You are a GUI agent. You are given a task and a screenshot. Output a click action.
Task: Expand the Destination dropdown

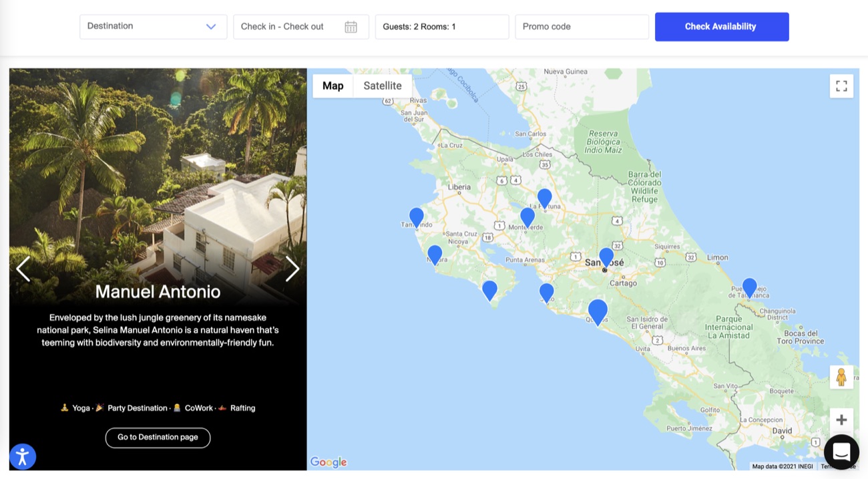point(153,27)
